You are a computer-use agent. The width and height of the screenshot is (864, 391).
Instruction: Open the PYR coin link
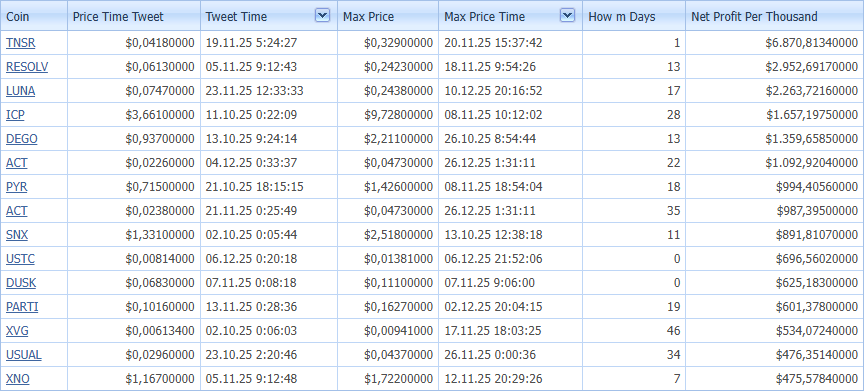point(17,187)
